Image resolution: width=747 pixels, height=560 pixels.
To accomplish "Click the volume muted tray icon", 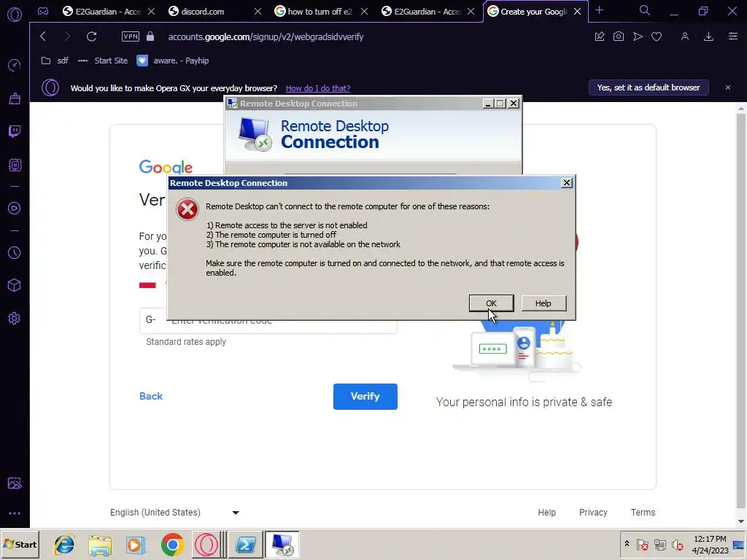I will 677,544.
